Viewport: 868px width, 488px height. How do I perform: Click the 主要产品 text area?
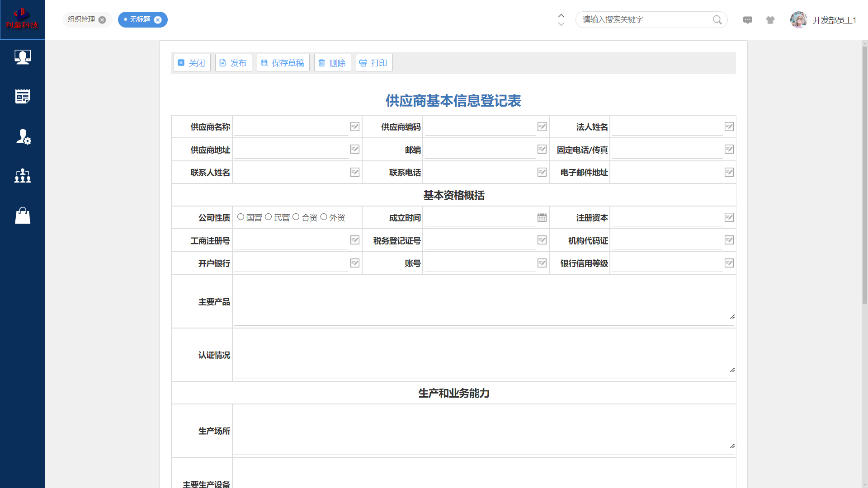point(484,301)
